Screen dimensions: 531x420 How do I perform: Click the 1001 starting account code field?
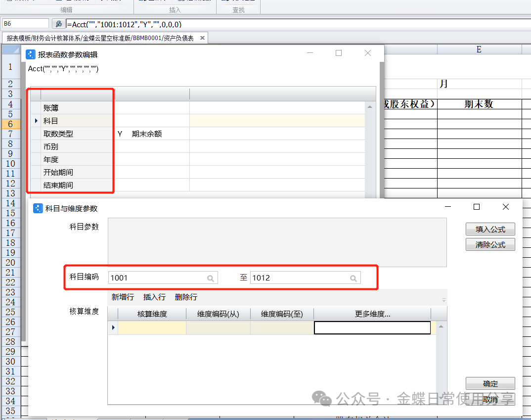pos(156,278)
